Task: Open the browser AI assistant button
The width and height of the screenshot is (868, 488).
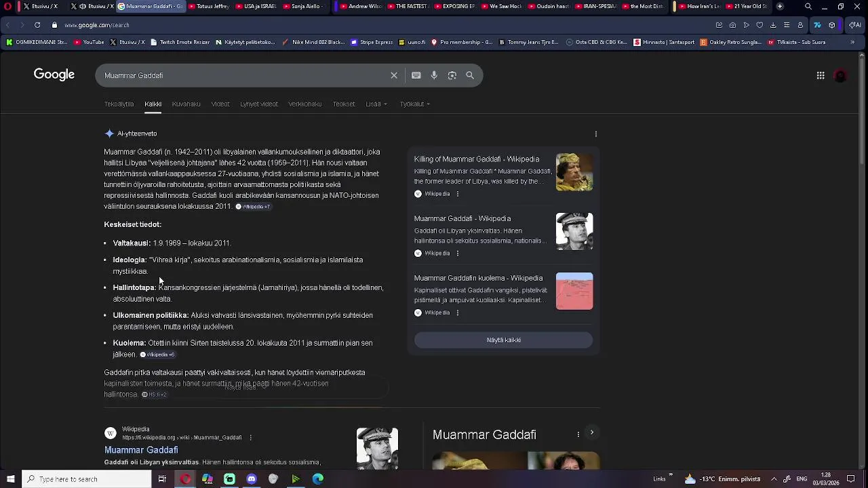Action: click(855, 25)
